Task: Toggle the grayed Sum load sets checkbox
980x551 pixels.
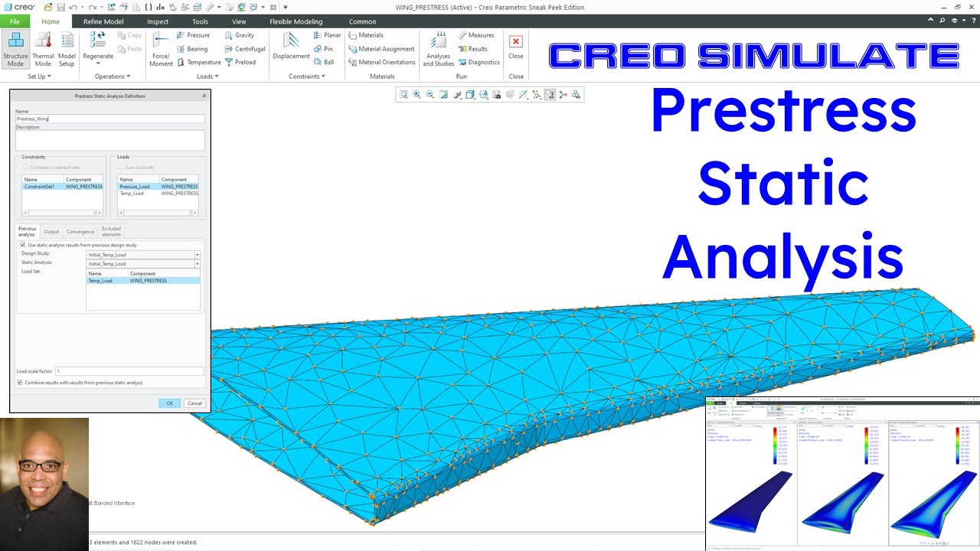Action: 120,168
